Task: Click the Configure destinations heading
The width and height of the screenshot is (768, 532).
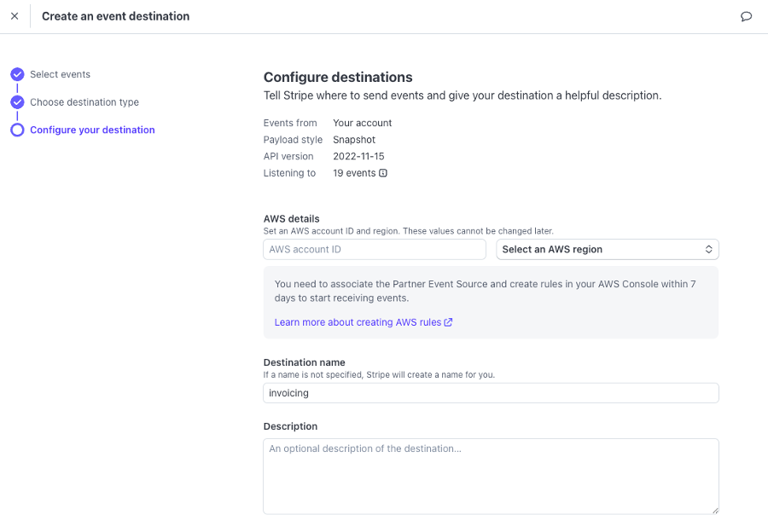Action: 338,77
